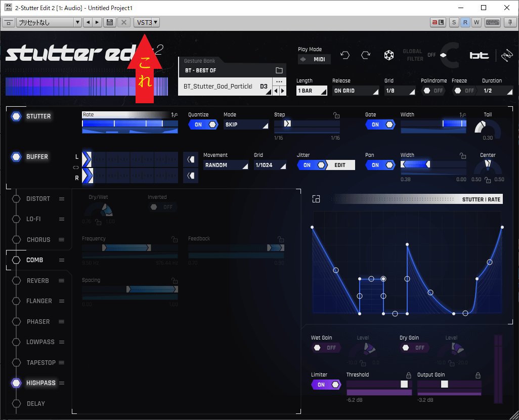
Task: Click the undo arrow icon
Action: (x=345, y=55)
